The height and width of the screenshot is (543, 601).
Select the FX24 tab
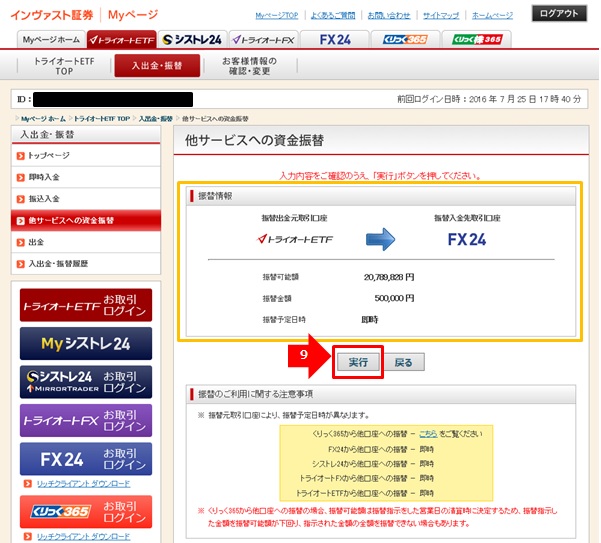click(x=335, y=39)
